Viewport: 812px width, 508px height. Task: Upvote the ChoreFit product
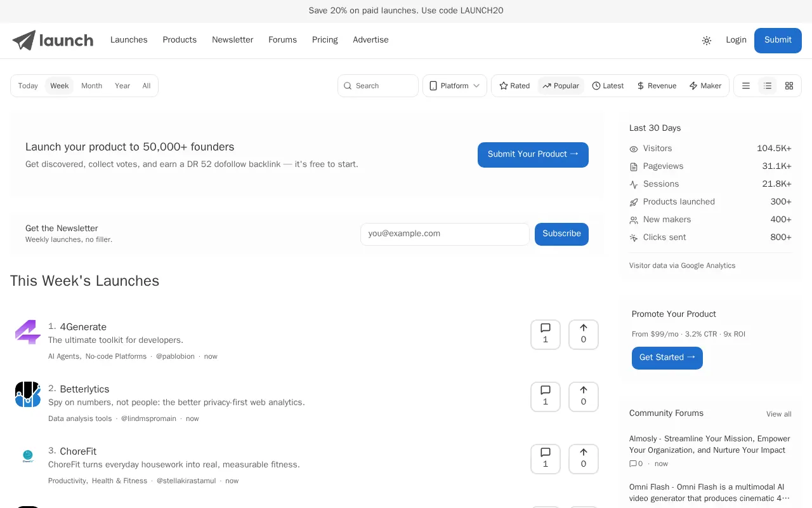point(584,458)
